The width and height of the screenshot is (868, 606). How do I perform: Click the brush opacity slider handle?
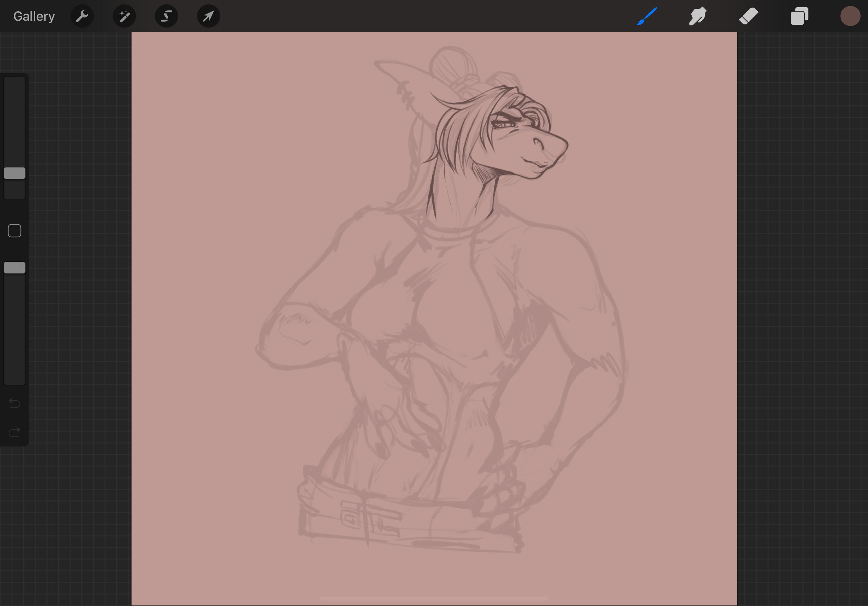[15, 267]
